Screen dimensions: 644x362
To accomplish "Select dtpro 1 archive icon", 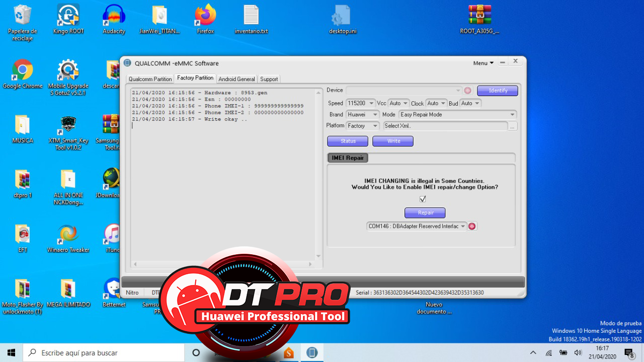I will [23, 184].
